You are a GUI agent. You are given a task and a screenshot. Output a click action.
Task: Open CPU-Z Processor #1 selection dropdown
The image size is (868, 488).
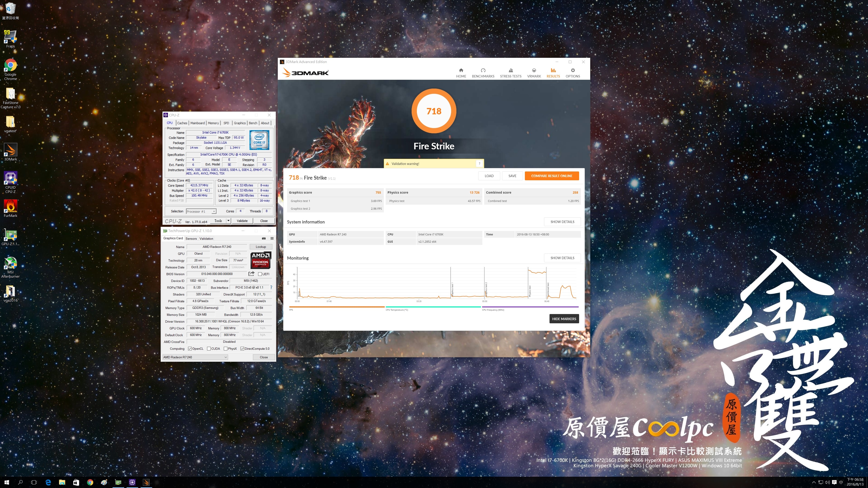click(x=201, y=211)
